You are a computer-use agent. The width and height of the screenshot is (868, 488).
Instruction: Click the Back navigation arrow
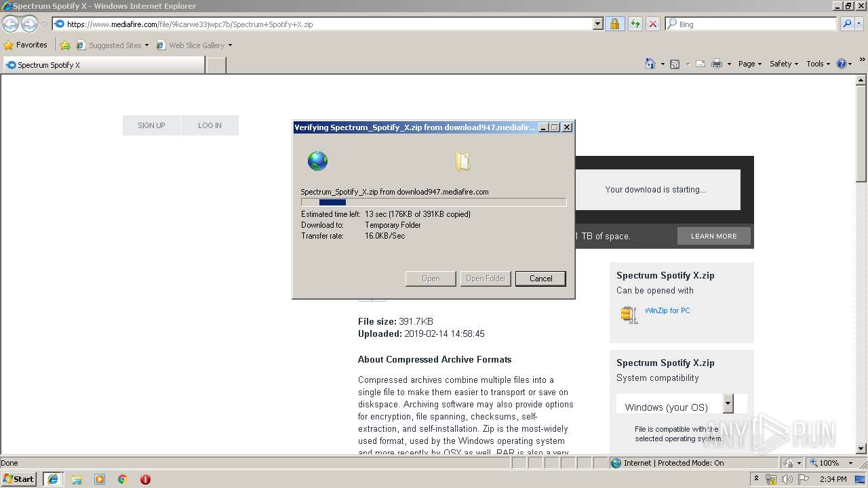pos(10,24)
